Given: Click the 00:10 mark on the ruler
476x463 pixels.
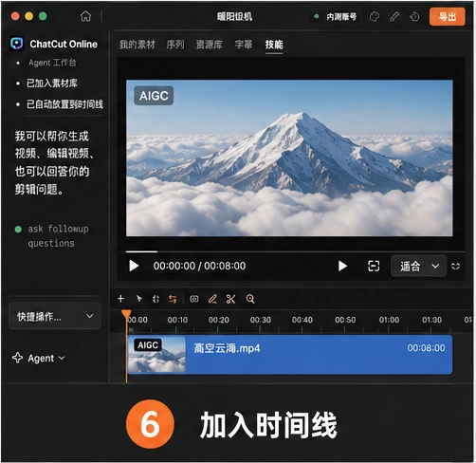Looking at the screenshot, I should click(177, 320).
